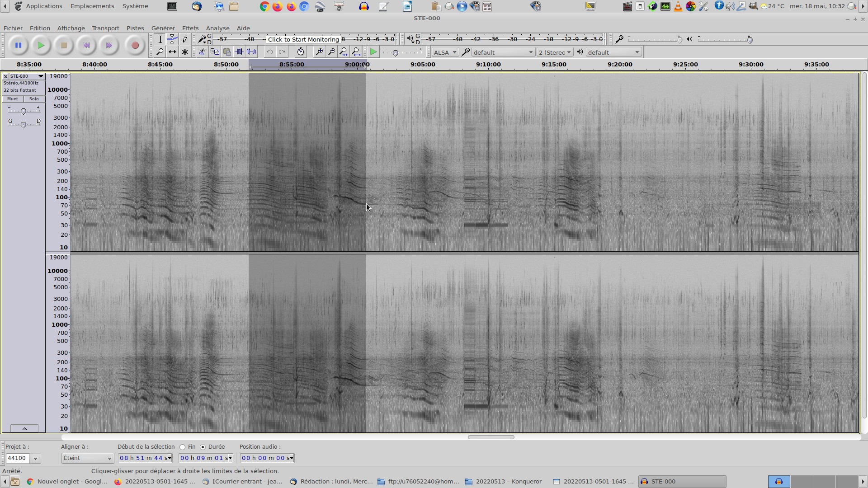Click the Silence audio icon
This screenshot has width=868, height=488.
coord(252,52)
